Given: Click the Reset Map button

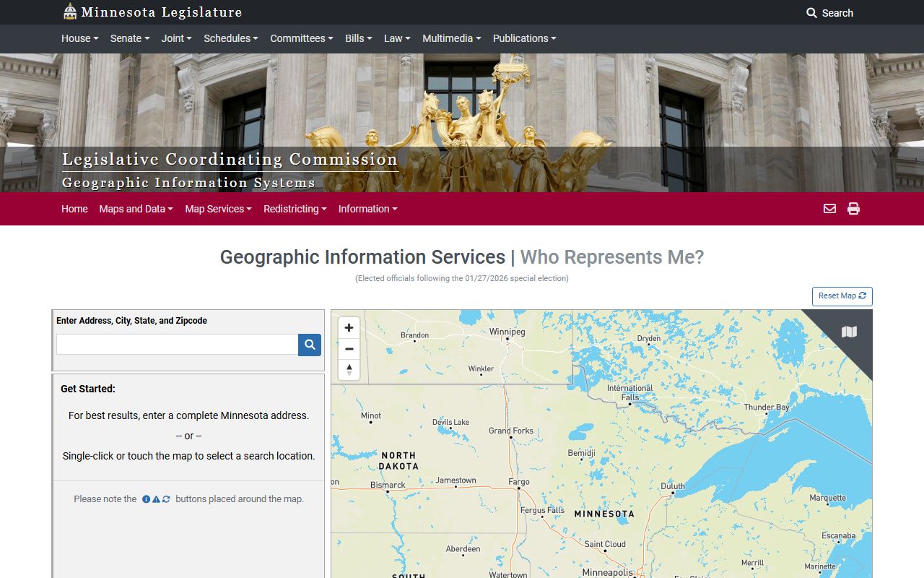Looking at the screenshot, I should click(842, 296).
